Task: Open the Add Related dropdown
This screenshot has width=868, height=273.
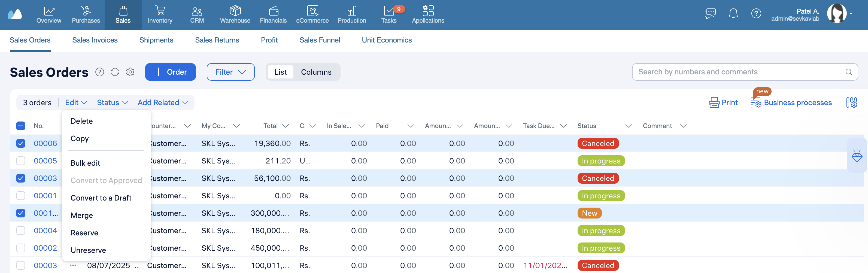Action: pyautogui.click(x=163, y=102)
